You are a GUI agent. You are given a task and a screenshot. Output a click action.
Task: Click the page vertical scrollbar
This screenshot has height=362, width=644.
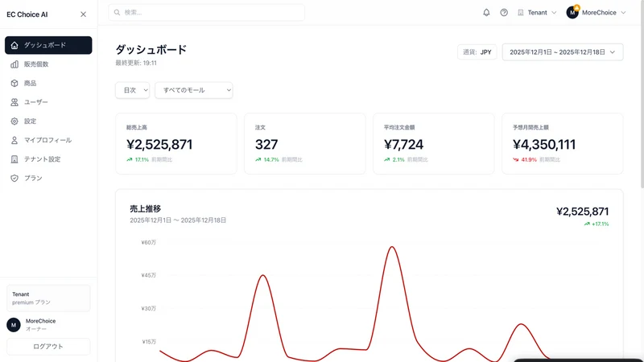tap(642, 94)
